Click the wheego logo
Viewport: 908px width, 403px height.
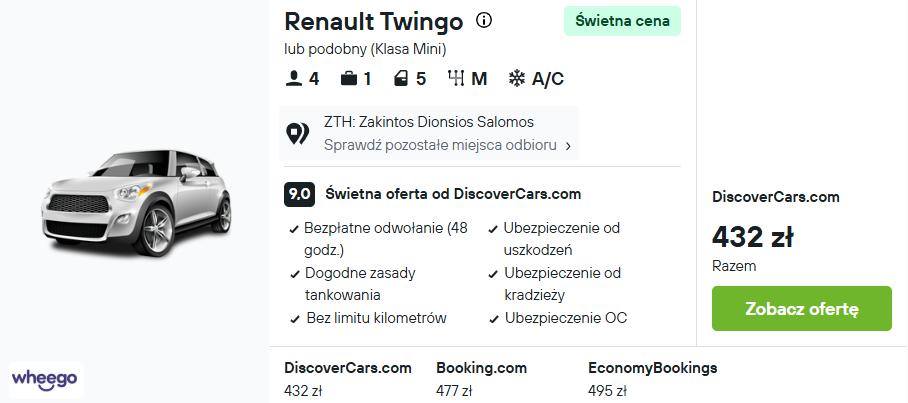(x=46, y=379)
